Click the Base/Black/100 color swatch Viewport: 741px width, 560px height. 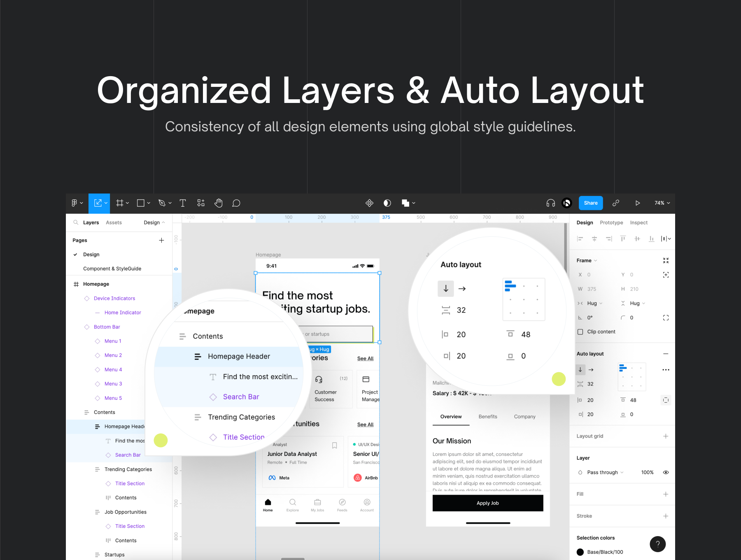(580, 552)
